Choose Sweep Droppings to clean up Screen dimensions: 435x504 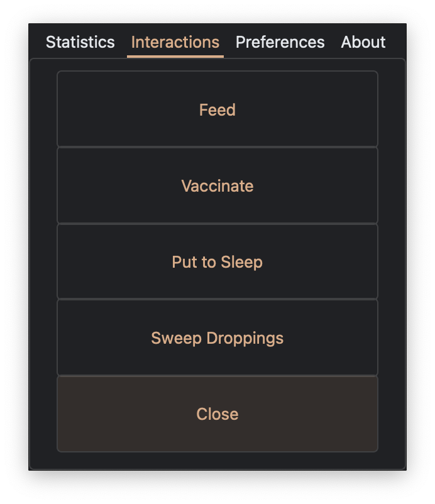pos(217,337)
